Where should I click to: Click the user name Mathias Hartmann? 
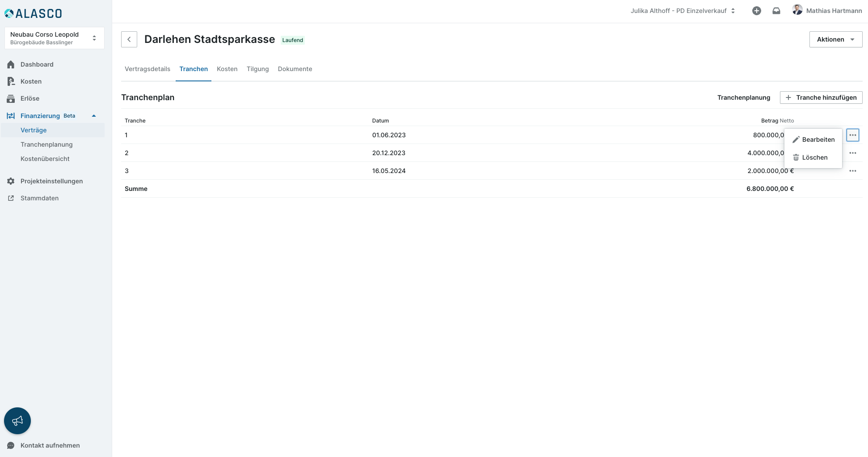pos(834,11)
